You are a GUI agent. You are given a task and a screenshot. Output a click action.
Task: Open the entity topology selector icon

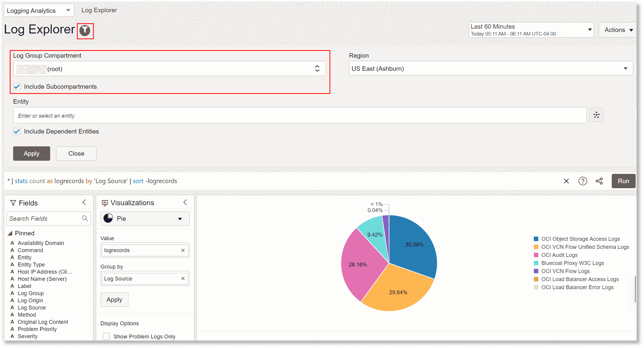pos(596,115)
